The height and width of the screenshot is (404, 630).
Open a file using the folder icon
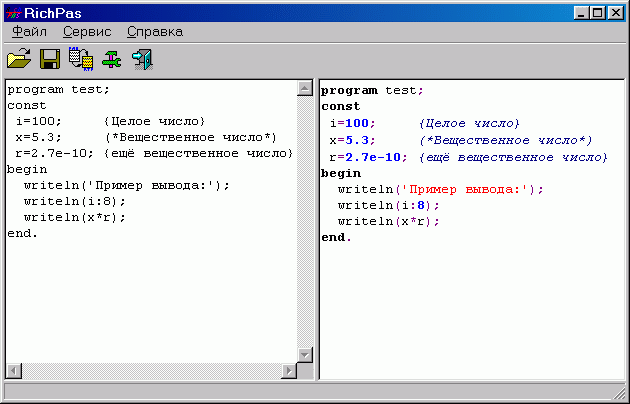point(19,59)
